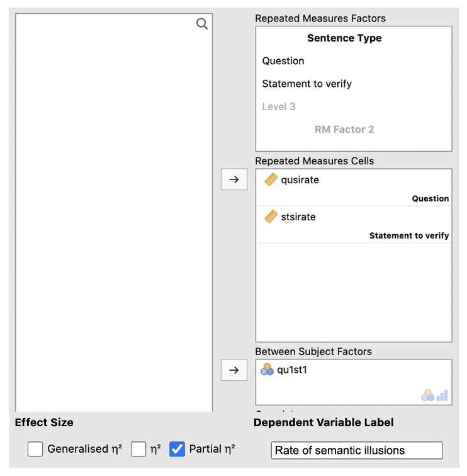Tick the plain η² checkbox
The height and width of the screenshot is (476, 467).
point(138,449)
